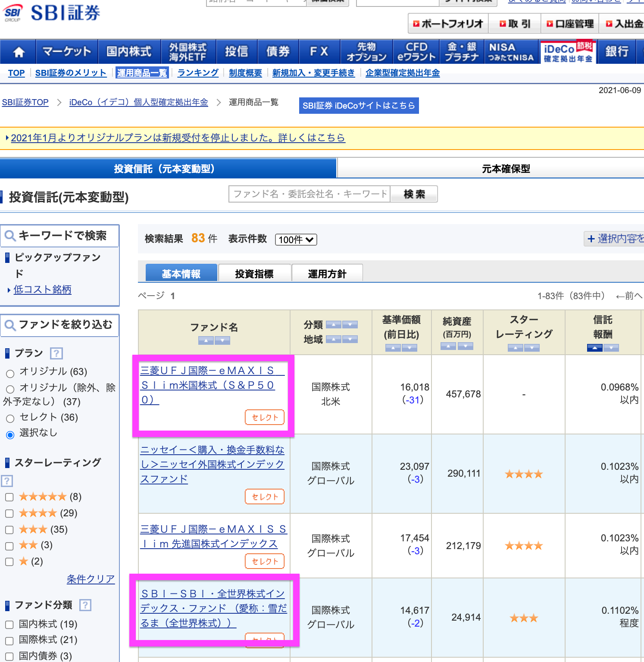This screenshot has width=644, height=662.
Task: Switch to the 元本確保型 tab
Action: click(491, 168)
